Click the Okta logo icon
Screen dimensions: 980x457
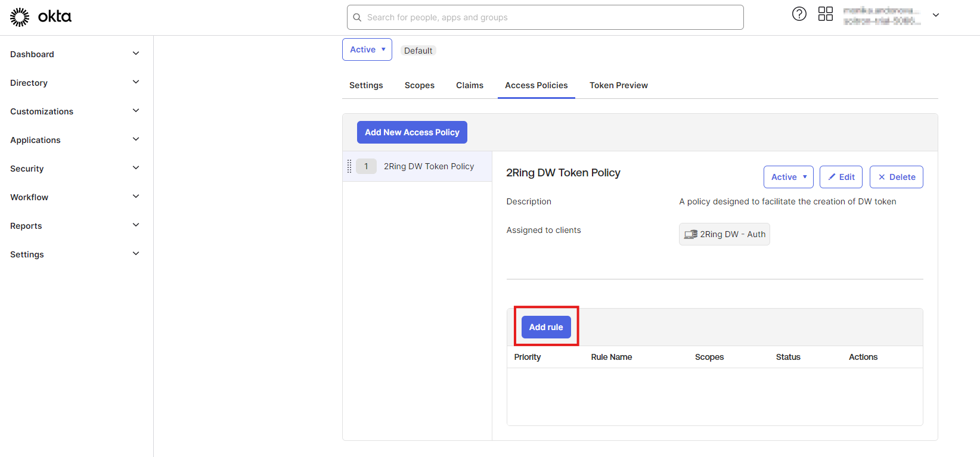pyautogui.click(x=20, y=17)
